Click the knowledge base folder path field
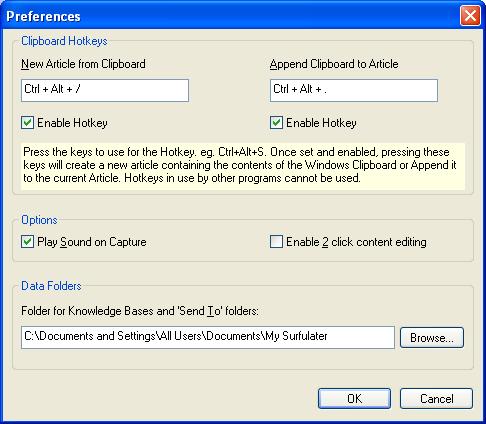This screenshot has width=486, height=424. [208, 337]
